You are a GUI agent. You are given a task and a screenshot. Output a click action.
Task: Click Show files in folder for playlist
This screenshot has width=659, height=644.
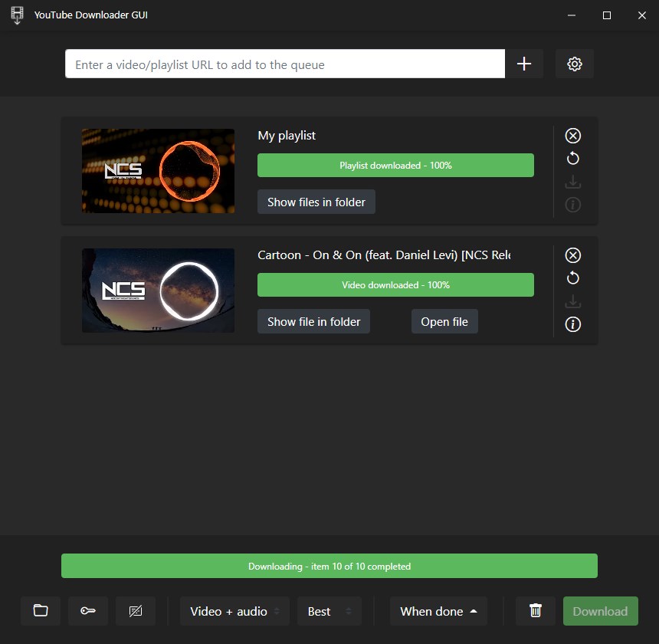316,202
